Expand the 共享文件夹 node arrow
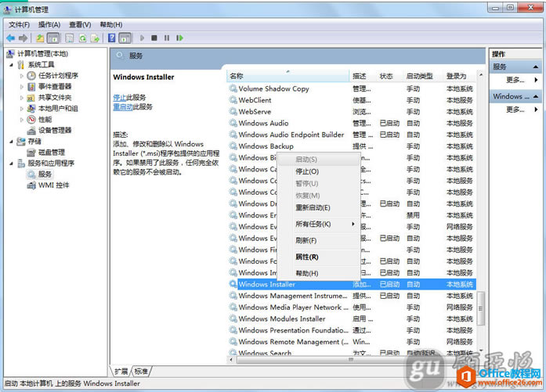The height and width of the screenshot is (392, 546). (22, 98)
